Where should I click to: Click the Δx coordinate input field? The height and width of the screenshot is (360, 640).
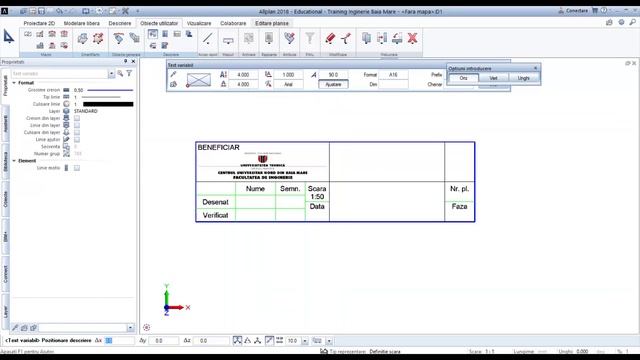(x=120, y=340)
